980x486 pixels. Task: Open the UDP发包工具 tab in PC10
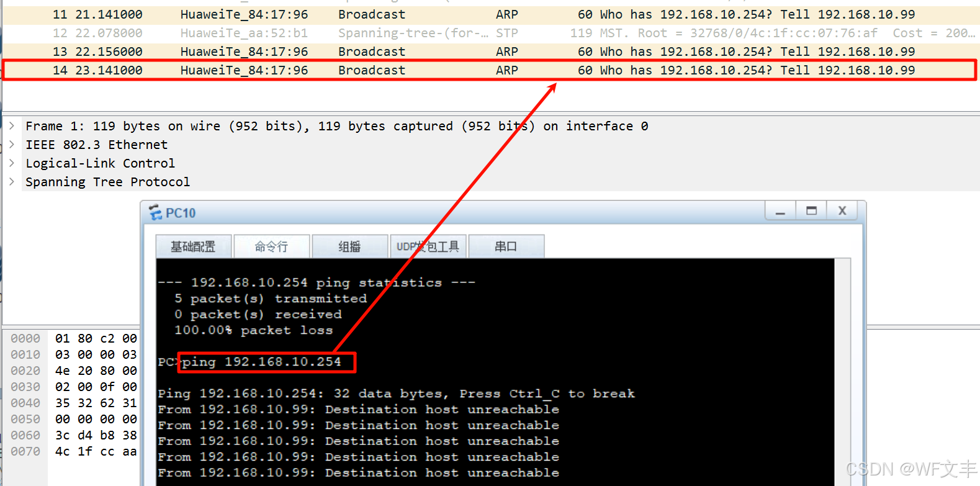(428, 246)
